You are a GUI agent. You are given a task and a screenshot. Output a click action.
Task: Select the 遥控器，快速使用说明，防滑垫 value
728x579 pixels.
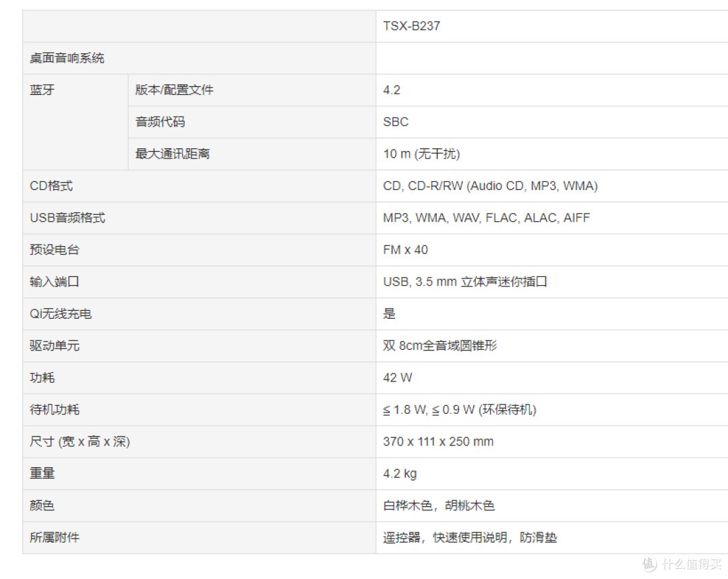(470, 538)
